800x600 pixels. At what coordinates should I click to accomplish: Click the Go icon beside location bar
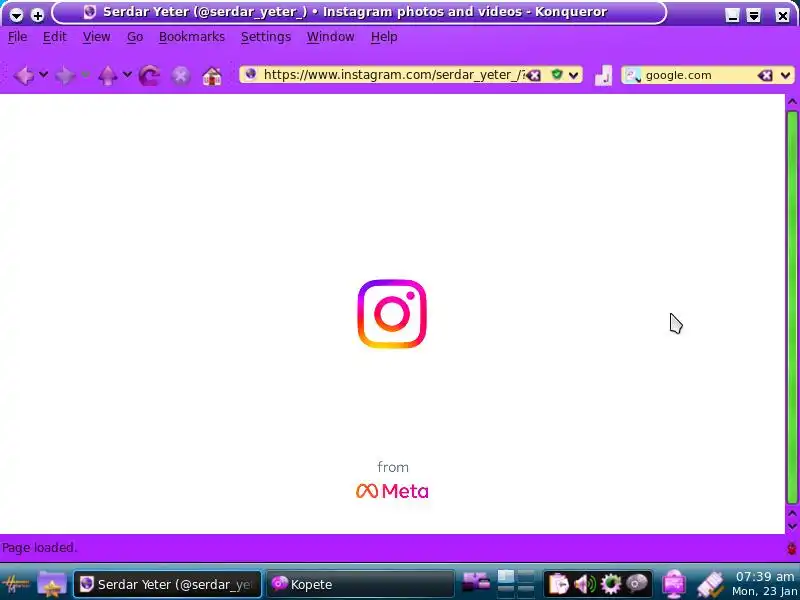603,76
